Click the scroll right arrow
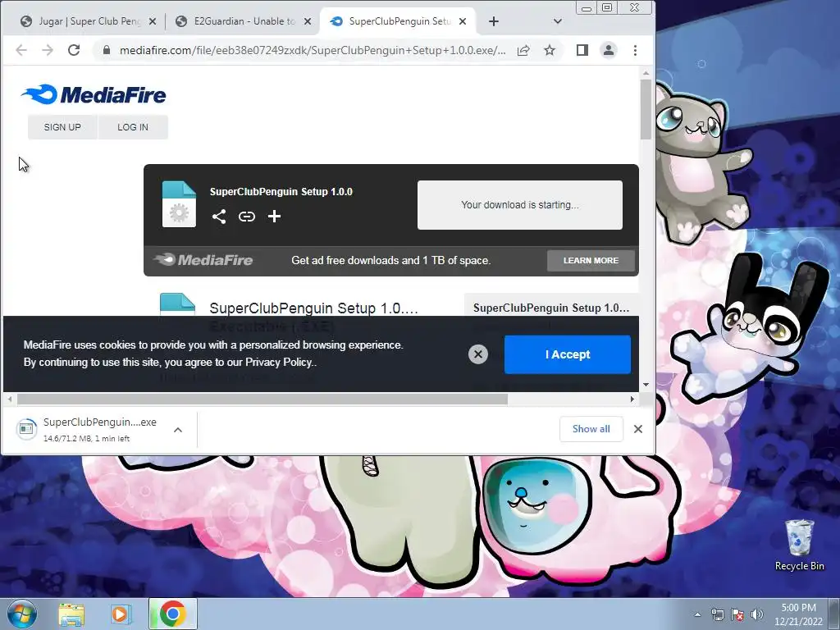 (632, 399)
